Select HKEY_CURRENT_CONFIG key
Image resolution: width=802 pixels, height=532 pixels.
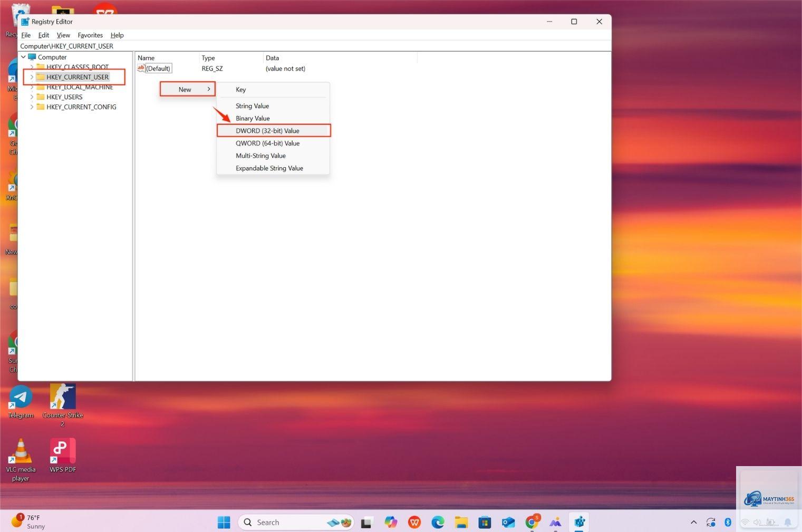81,107
